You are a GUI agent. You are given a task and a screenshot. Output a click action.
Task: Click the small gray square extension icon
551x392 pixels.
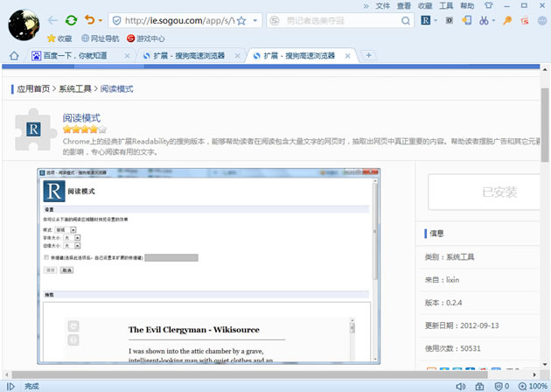(x=449, y=20)
